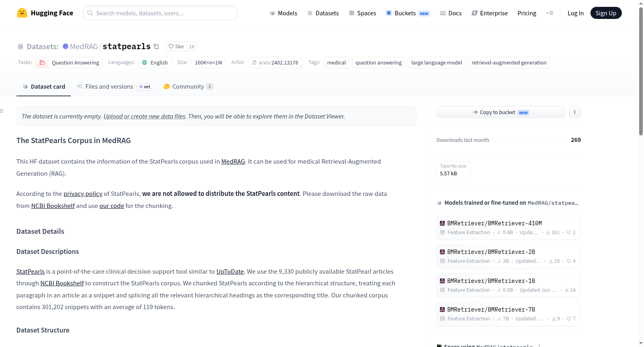Click the question answering tag
The image size is (644, 347).
coord(378,62)
